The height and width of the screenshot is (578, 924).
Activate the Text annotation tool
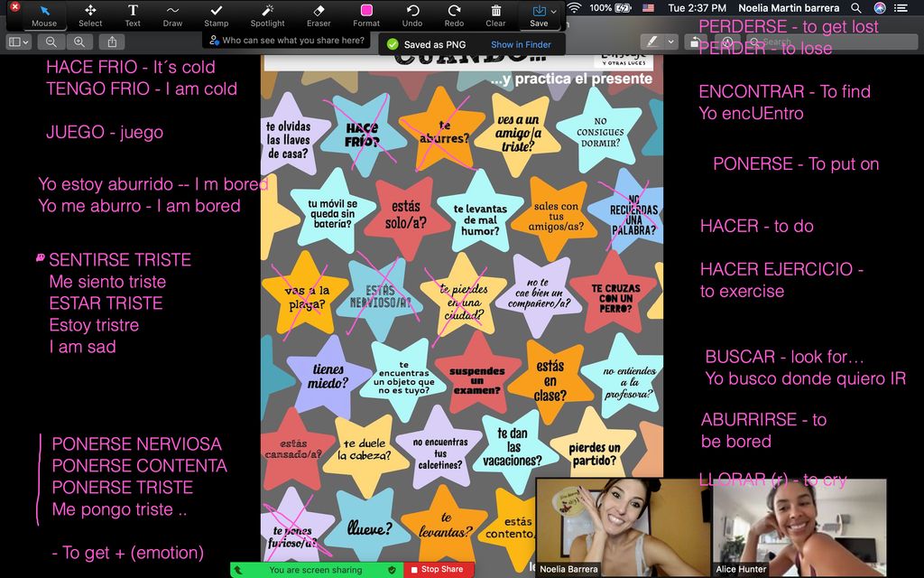133,14
